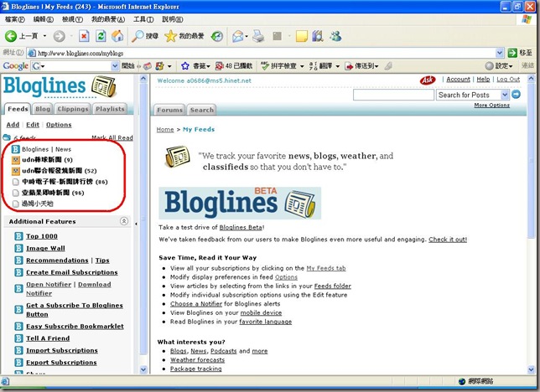Switch to the Blog tab
Viewport: 540px width, 392px height.
pos(43,109)
